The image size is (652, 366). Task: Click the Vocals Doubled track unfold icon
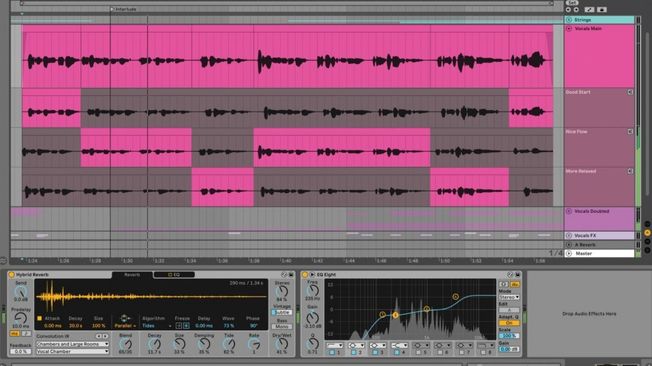[x=569, y=211]
